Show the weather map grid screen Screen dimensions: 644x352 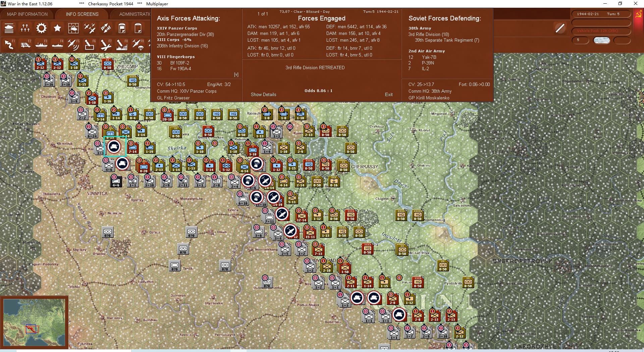(x=73, y=28)
